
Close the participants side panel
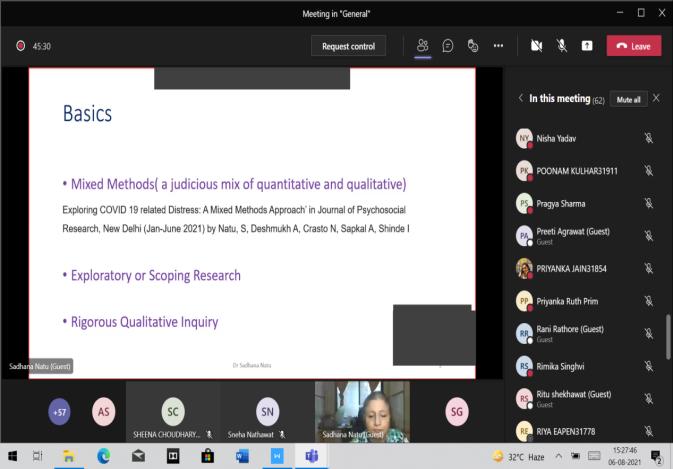656,99
